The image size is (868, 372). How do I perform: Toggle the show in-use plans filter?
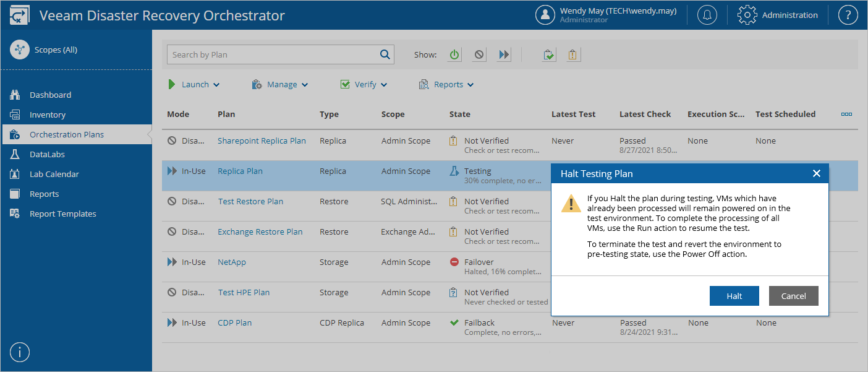point(504,54)
